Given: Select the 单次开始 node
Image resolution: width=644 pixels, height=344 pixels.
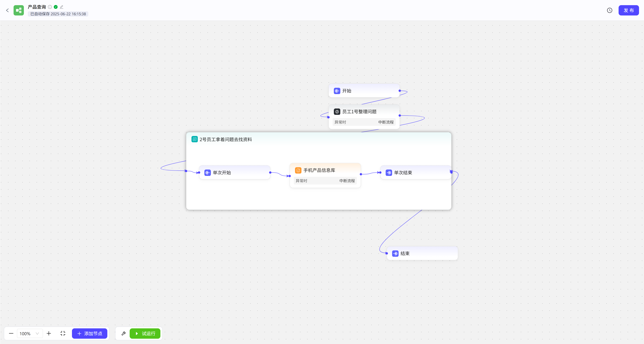Looking at the screenshot, I should tap(234, 173).
